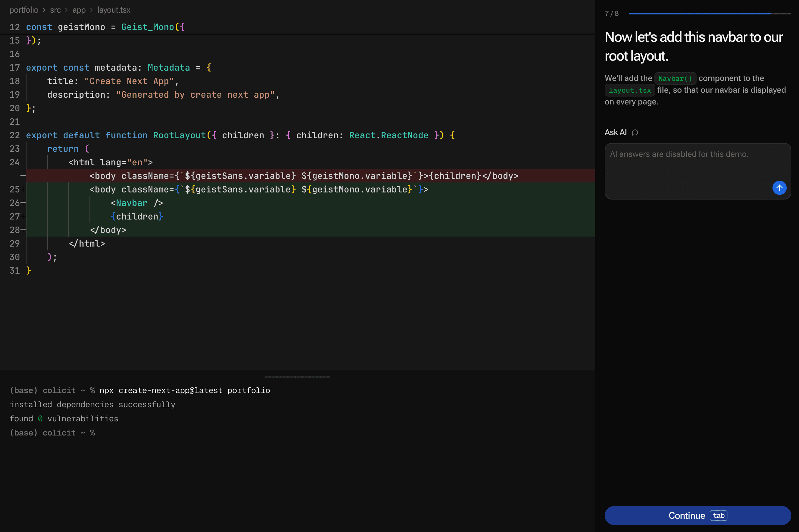Image resolution: width=799 pixels, height=532 pixels.
Task: Click layout.tsx in the breadcrumb path
Action: click(x=114, y=10)
